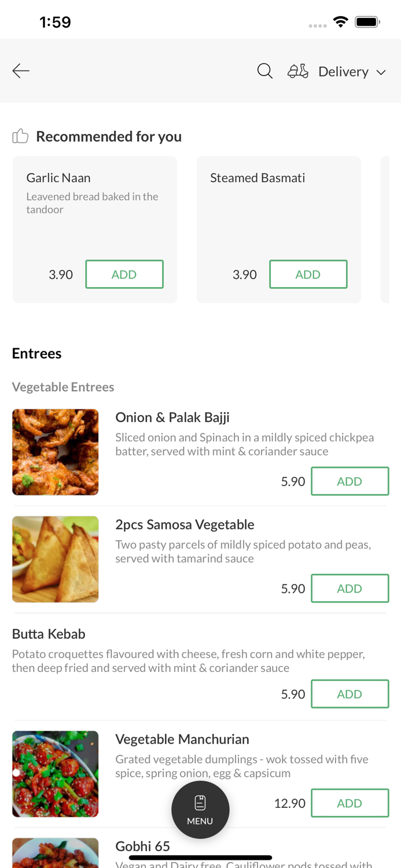Add Garlic Naan to the order

click(124, 274)
